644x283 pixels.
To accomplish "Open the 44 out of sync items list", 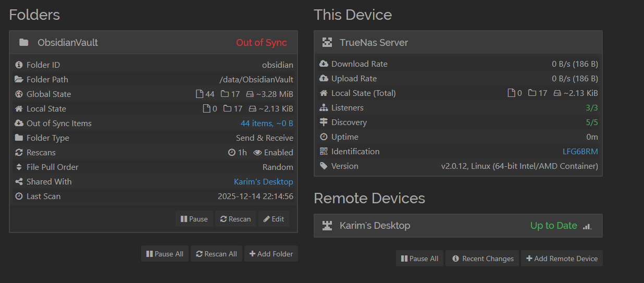I will point(266,124).
